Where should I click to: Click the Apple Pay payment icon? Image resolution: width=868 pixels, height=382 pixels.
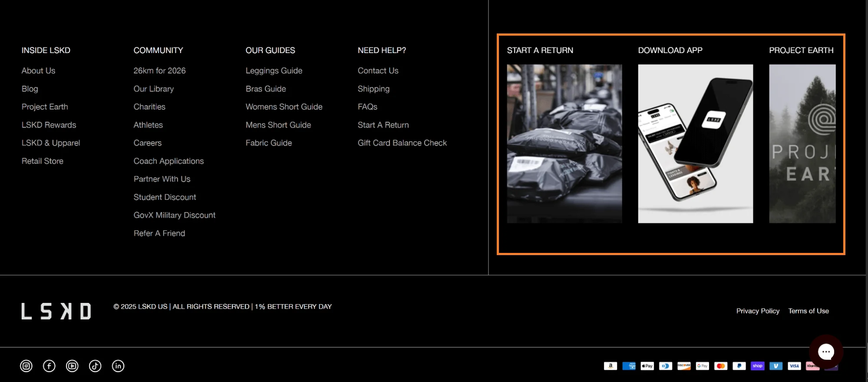coord(647,366)
